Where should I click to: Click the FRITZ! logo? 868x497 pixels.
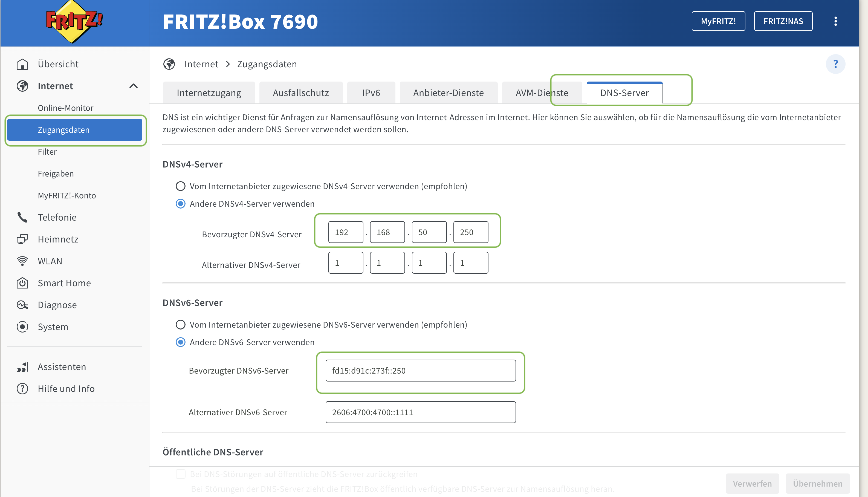click(74, 22)
